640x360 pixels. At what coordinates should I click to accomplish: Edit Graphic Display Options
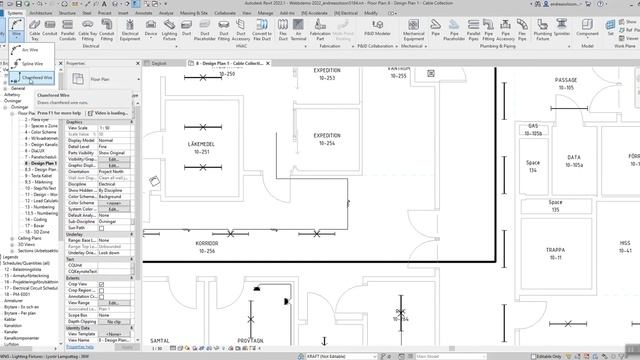pyautogui.click(x=114, y=165)
